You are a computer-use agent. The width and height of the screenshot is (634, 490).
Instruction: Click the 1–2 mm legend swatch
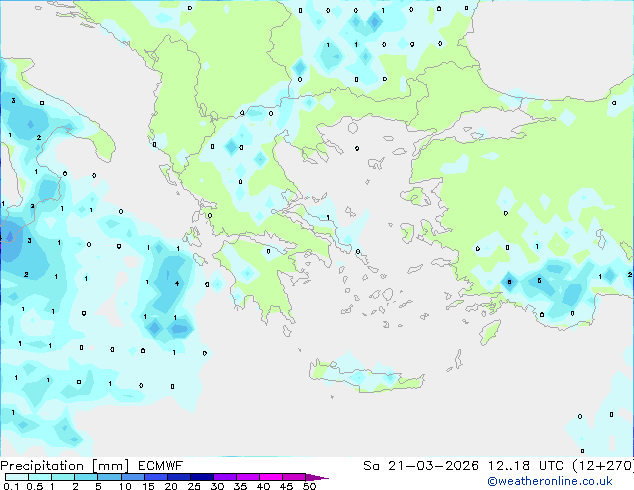(x=63, y=477)
